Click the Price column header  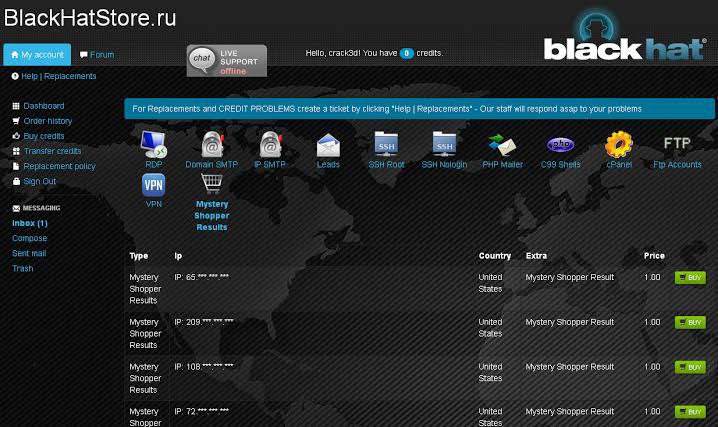pos(654,256)
